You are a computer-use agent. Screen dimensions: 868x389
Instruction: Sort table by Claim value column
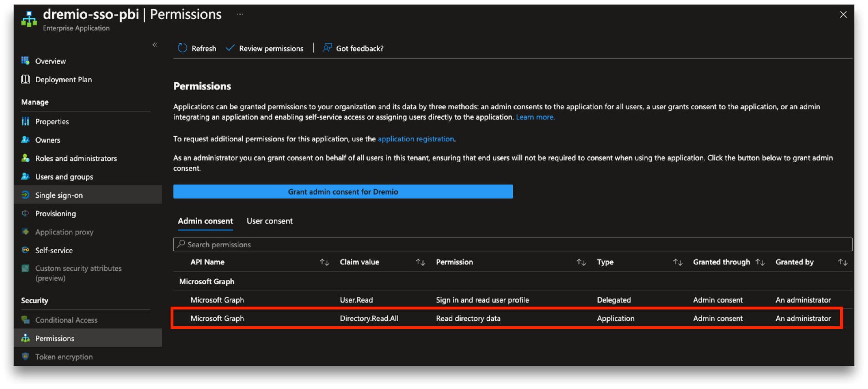(420, 262)
